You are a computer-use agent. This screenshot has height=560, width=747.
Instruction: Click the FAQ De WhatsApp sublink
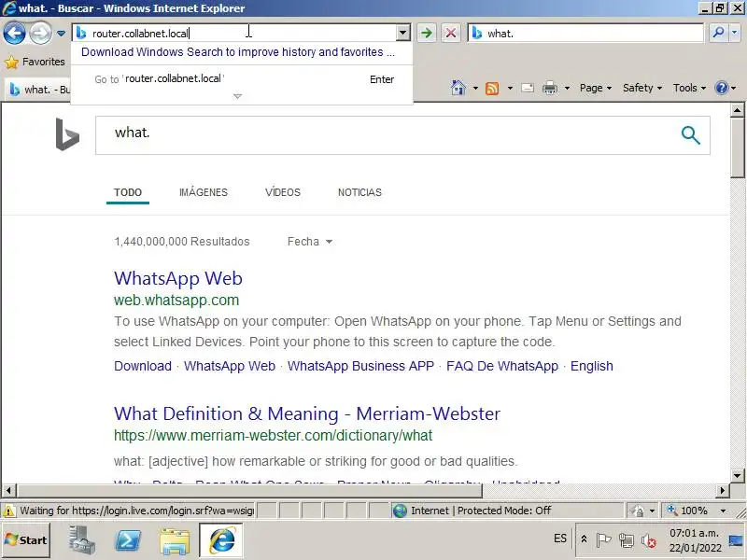pos(502,366)
